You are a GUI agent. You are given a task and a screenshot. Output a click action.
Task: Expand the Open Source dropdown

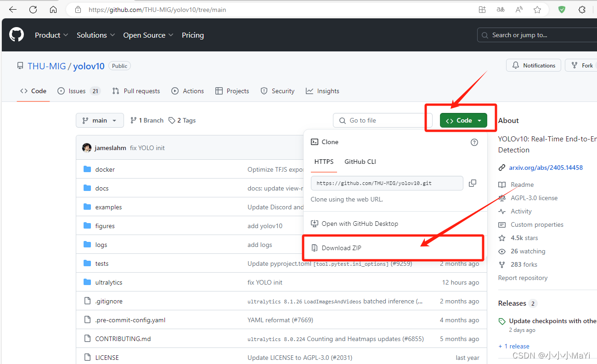coord(148,35)
